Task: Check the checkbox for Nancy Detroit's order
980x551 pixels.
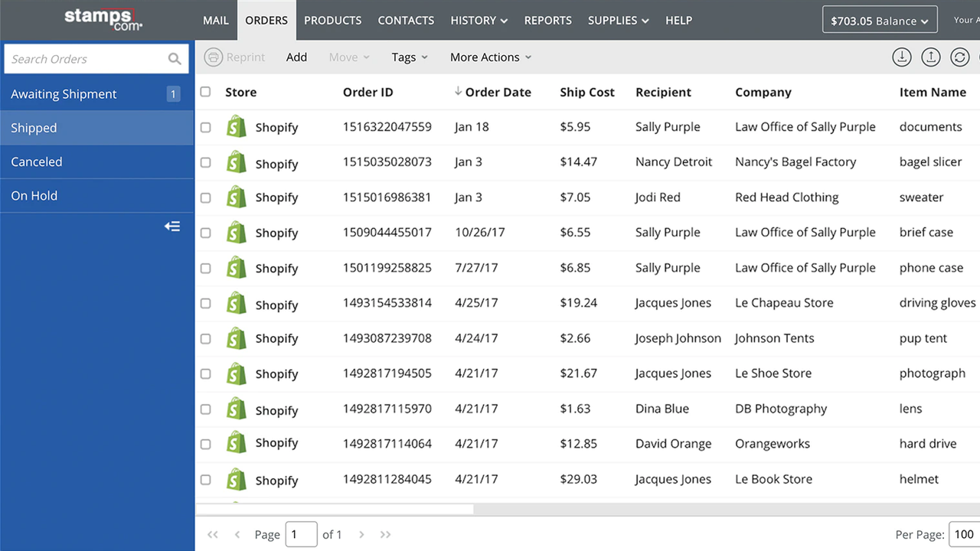Action: [205, 162]
